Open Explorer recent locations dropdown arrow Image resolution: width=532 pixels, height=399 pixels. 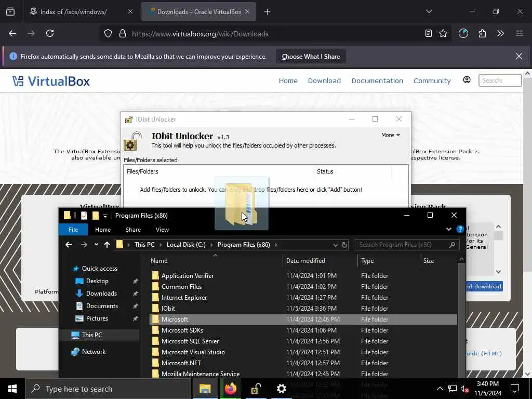96,245
